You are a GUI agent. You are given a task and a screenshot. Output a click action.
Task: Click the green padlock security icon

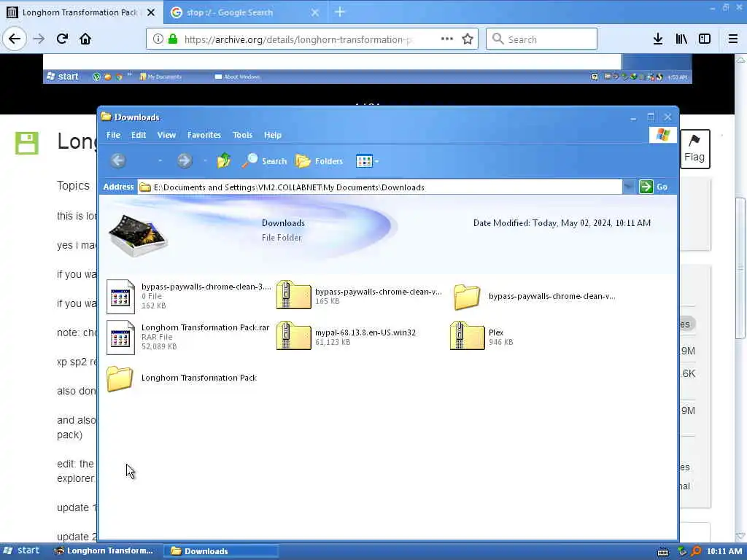tap(173, 39)
